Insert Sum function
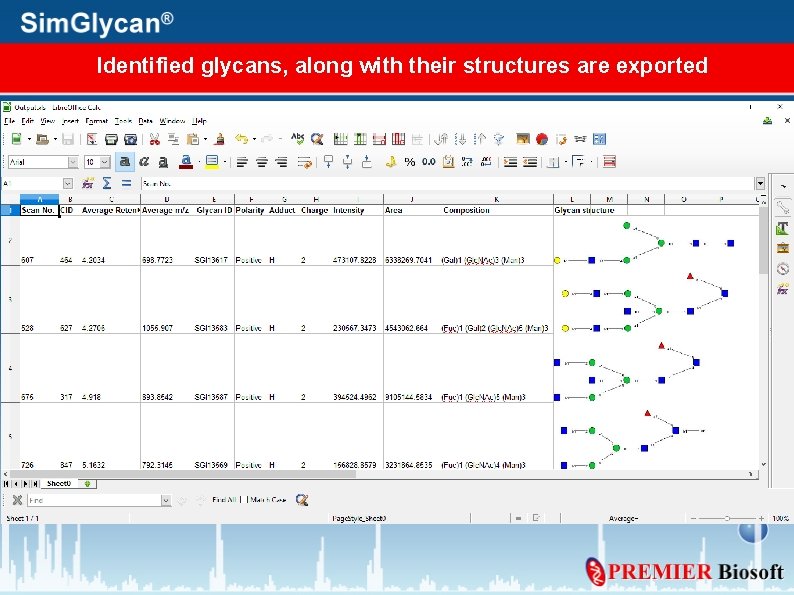 107,183
